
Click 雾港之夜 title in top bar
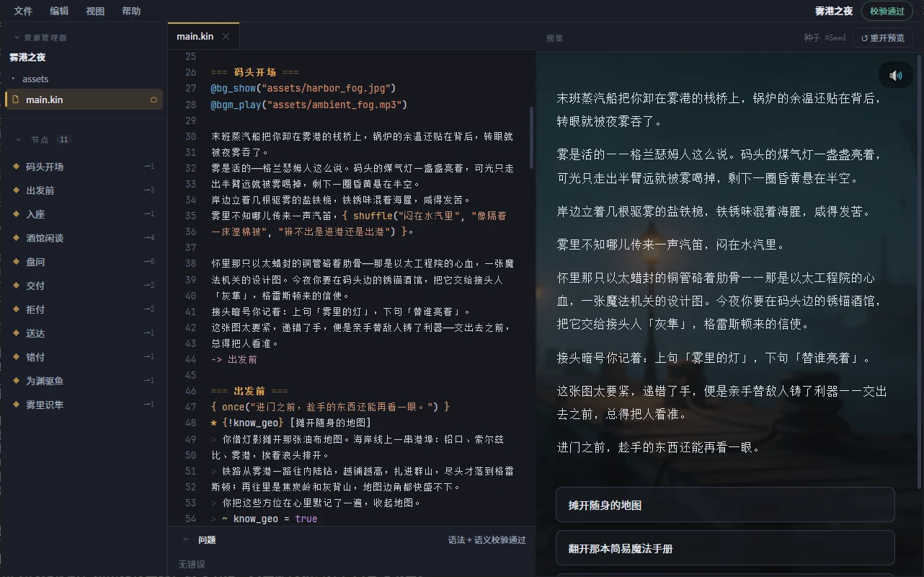click(834, 12)
